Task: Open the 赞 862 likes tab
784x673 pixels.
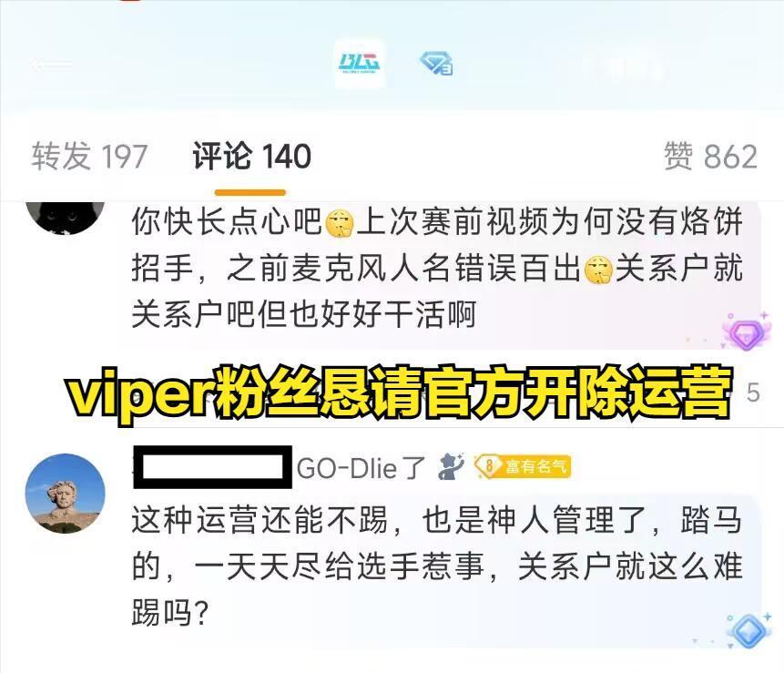Action: (710, 156)
